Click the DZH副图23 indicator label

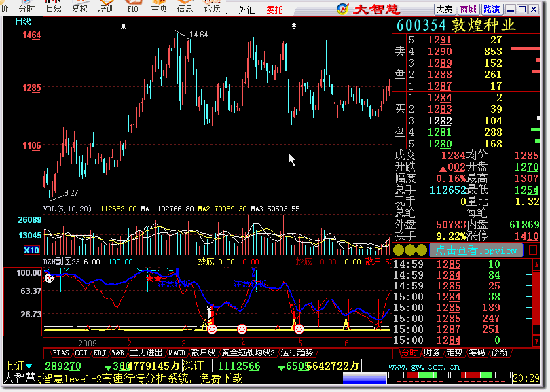(62, 262)
